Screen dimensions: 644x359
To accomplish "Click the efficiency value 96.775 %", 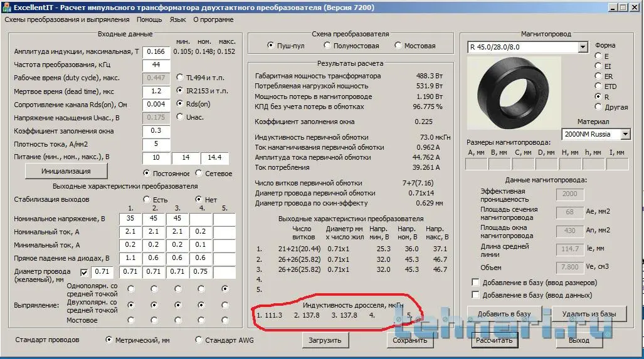I will pyautogui.click(x=428, y=107).
